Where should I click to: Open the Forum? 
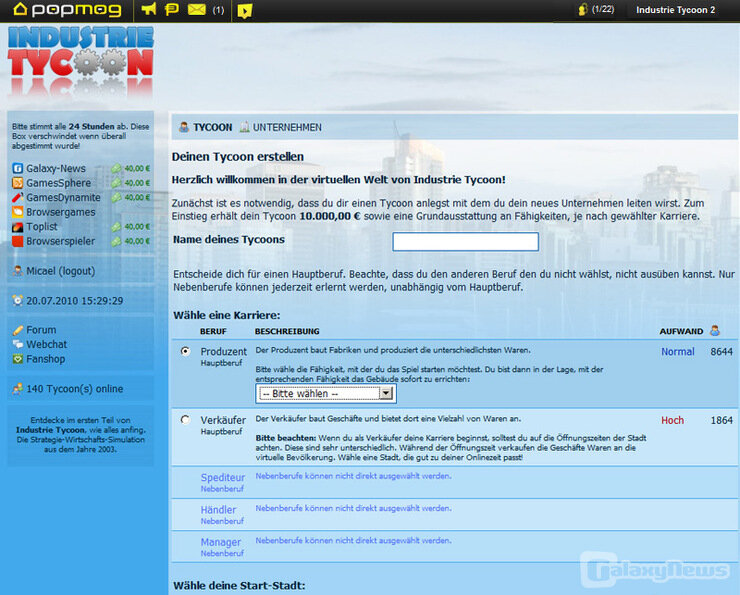pos(41,330)
